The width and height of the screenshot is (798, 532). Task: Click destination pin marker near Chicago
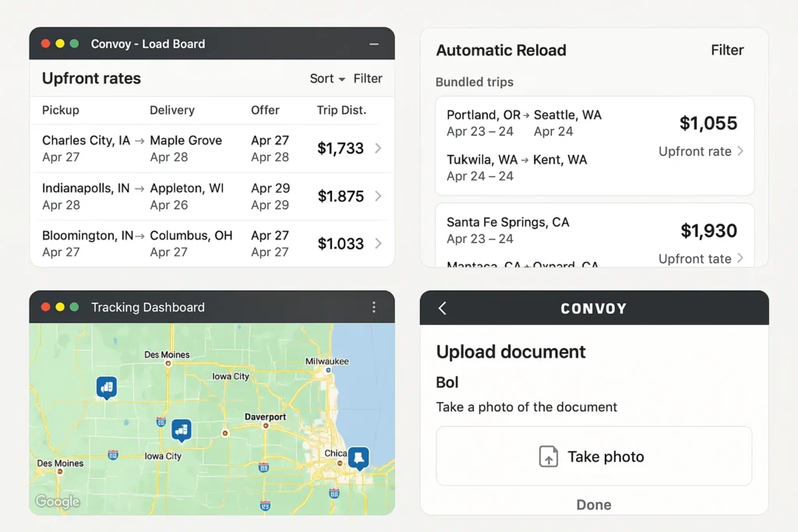358,457
